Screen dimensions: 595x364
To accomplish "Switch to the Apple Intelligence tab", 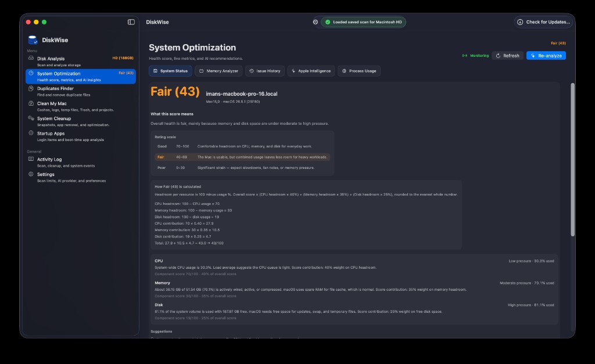I will tap(311, 71).
